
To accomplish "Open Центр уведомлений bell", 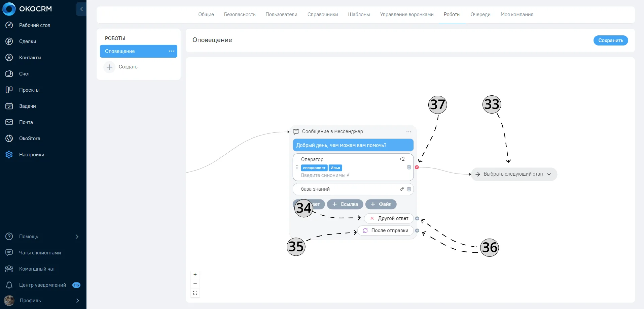I will point(9,285).
